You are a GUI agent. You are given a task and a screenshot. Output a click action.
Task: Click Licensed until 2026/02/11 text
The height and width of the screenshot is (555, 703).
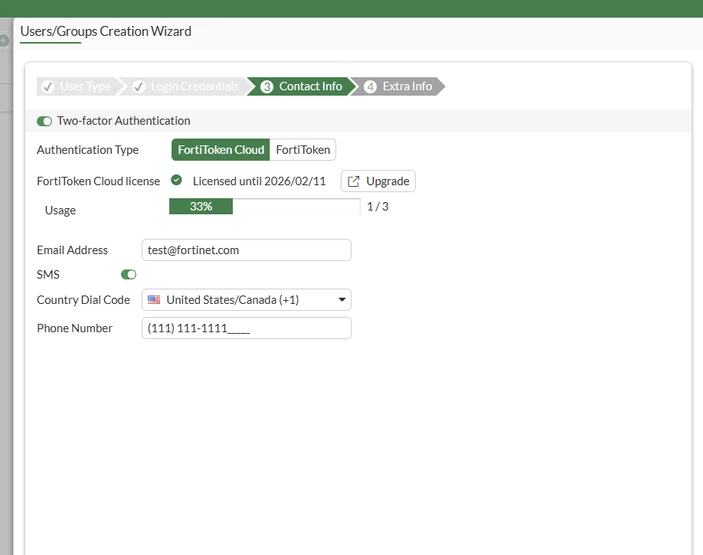(x=259, y=181)
